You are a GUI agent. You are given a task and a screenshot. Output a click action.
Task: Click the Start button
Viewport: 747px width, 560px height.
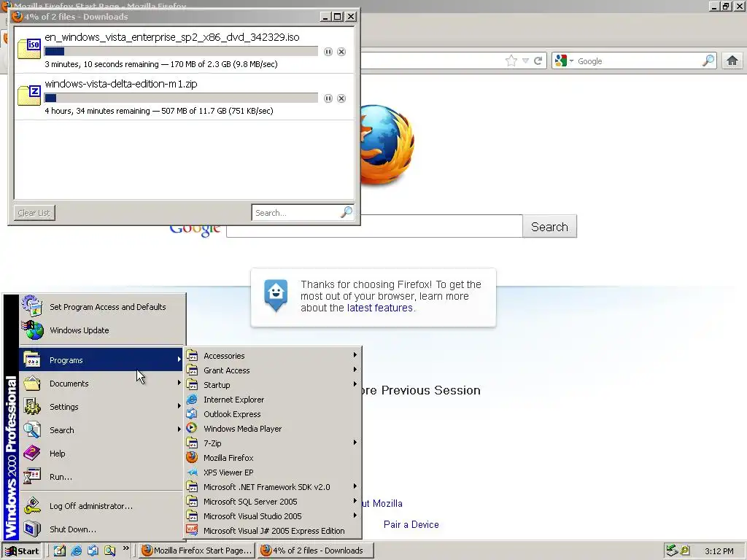point(23,551)
